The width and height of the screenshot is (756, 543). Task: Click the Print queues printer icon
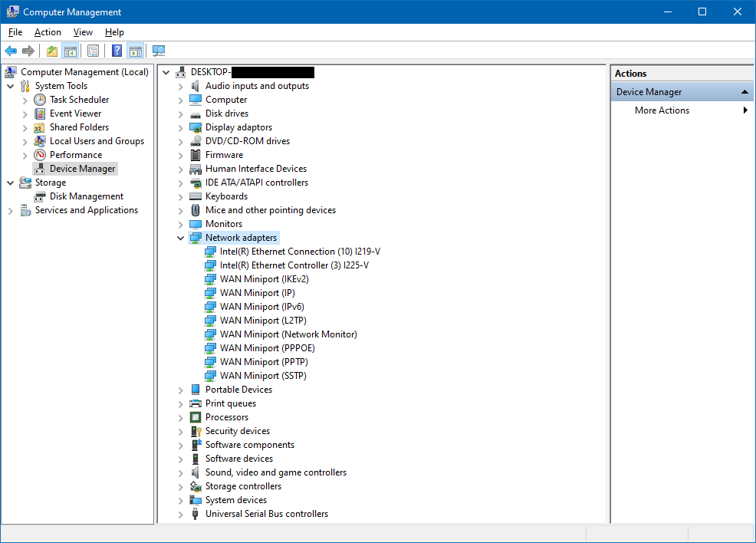tap(196, 403)
